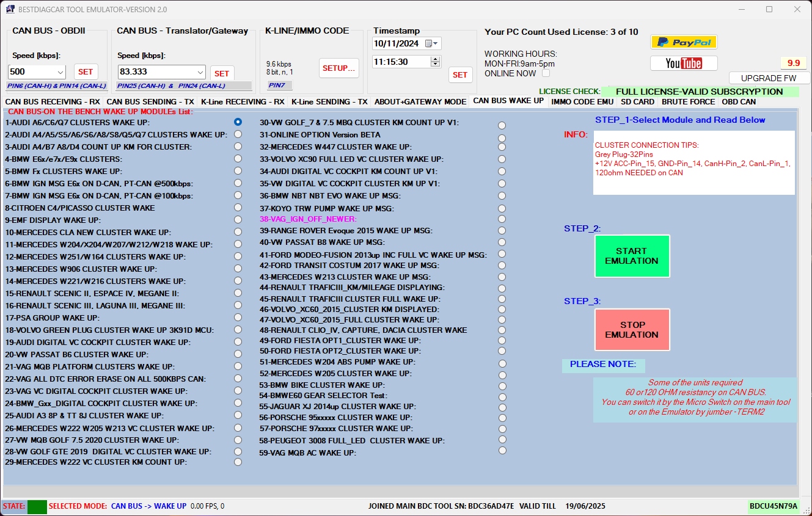Increase the timestamp time with up arrow
The width and height of the screenshot is (812, 516).
[x=436, y=59]
